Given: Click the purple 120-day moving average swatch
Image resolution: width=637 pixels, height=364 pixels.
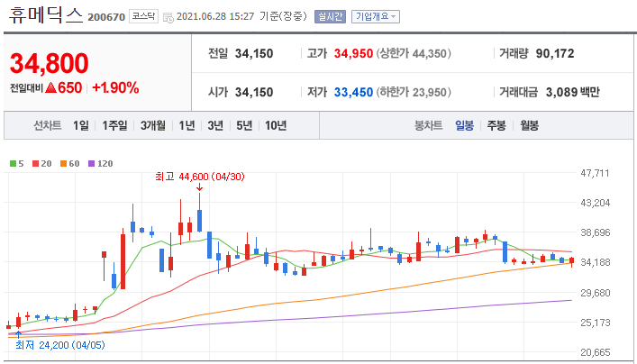Looking at the screenshot, I should click(x=93, y=164).
